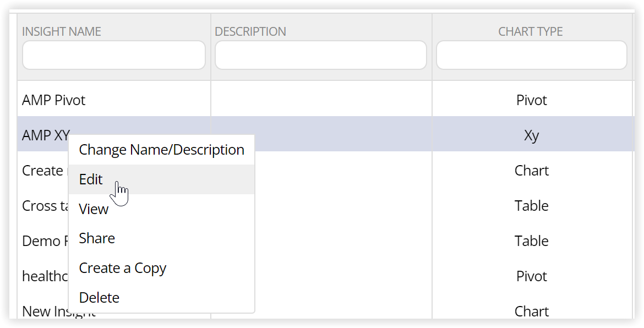Click the CHART TYPE column header

[x=530, y=32]
